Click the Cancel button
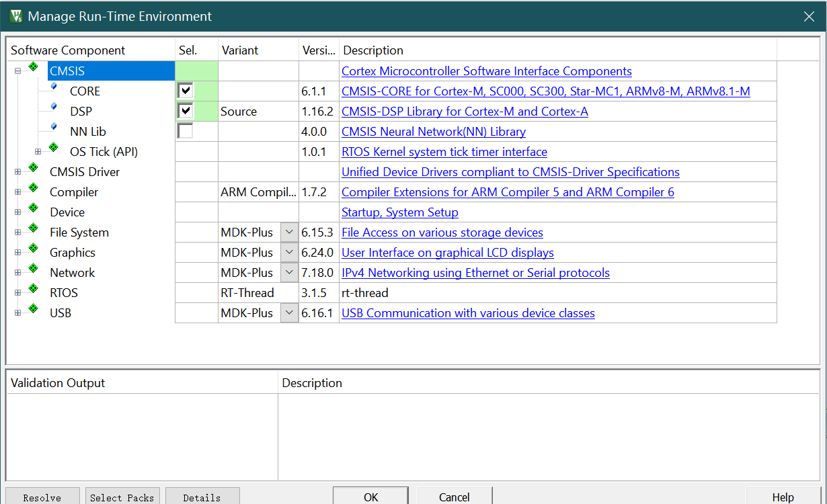This screenshot has width=827, height=504. [x=455, y=497]
